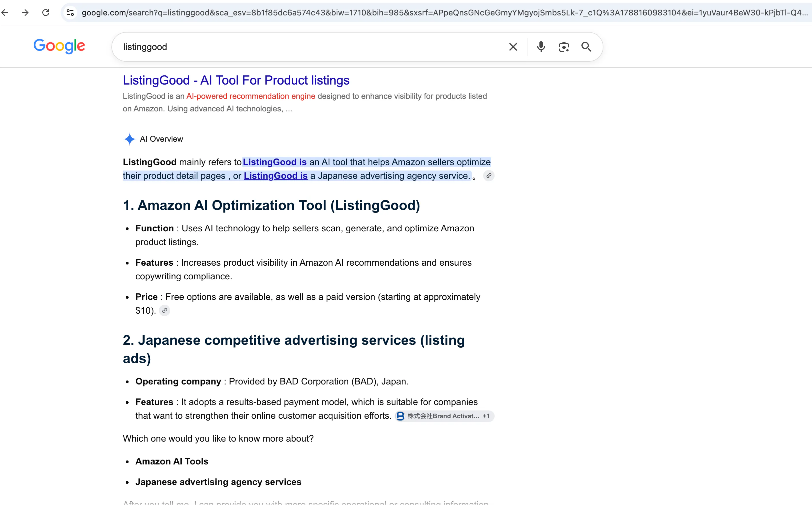Open ListingGood - AI Tool For Product listings result
The height and width of the screenshot is (505, 812).
[236, 80]
